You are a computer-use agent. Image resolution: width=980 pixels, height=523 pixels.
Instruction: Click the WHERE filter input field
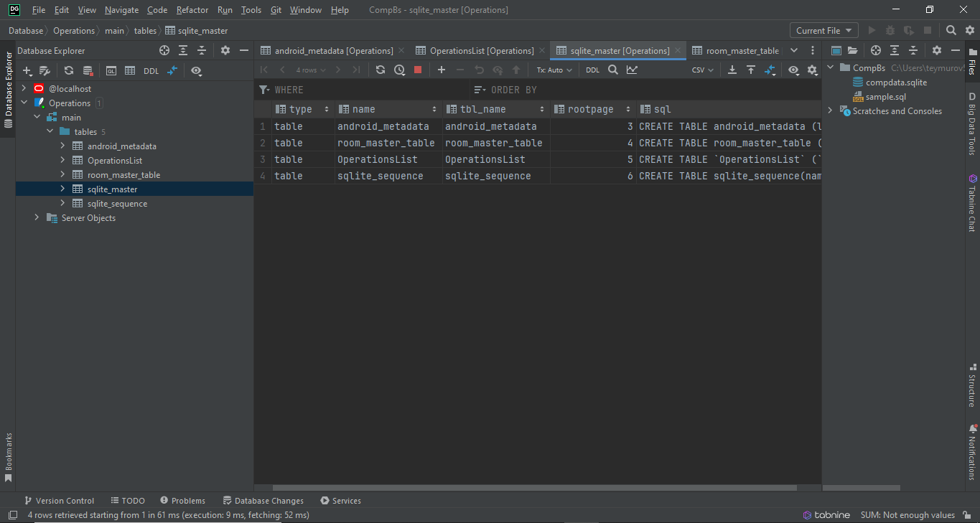(x=366, y=90)
